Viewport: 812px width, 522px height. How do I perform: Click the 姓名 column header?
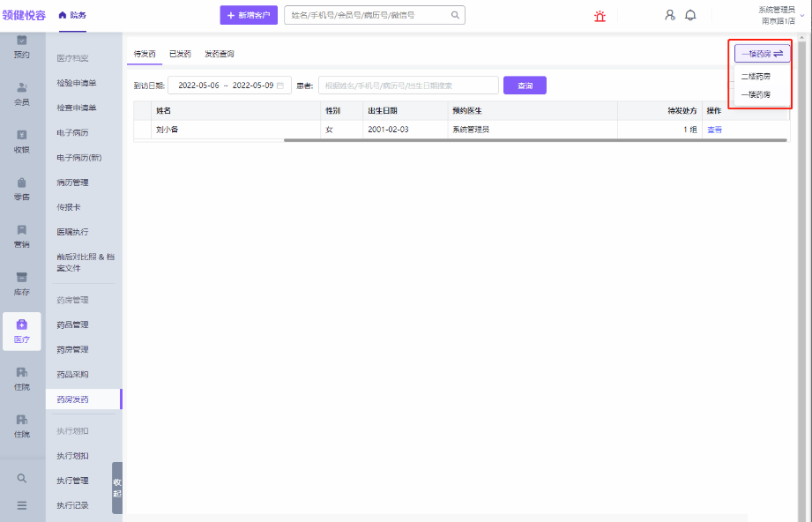coord(235,111)
